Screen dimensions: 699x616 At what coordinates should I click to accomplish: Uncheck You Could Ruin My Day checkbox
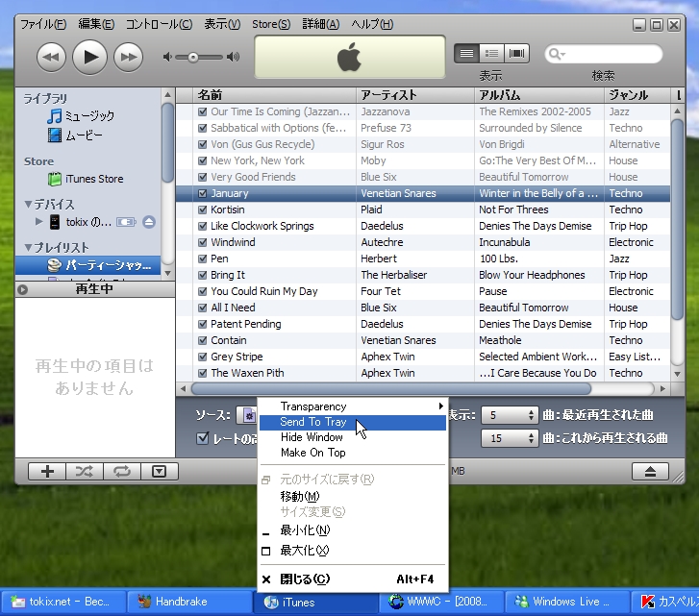tap(202, 291)
